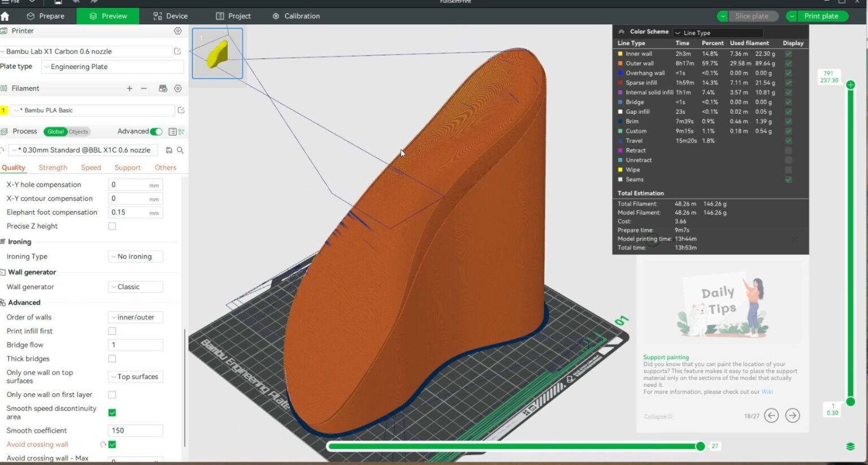
Task: Select Objects process scope button
Action: coord(79,132)
